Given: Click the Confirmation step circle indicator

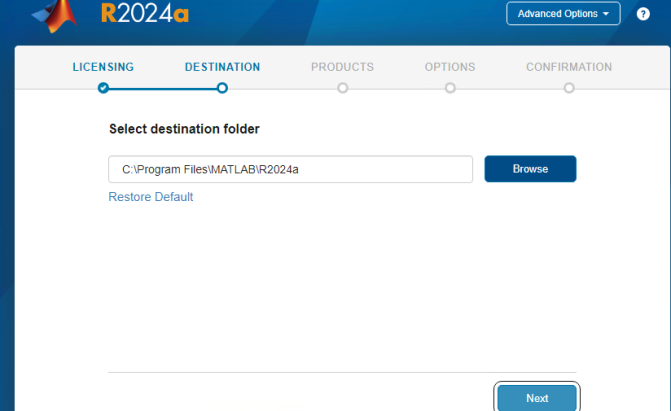Looking at the screenshot, I should (569, 88).
